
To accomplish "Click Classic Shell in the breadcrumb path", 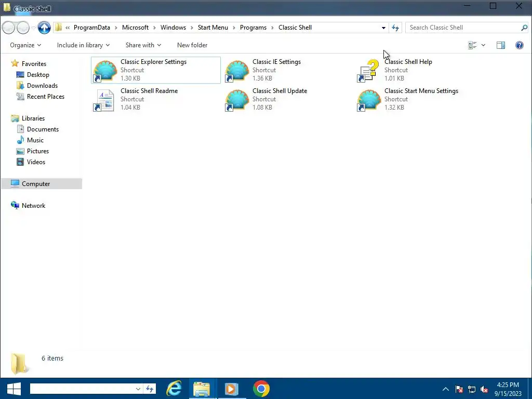I will click(295, 28).
